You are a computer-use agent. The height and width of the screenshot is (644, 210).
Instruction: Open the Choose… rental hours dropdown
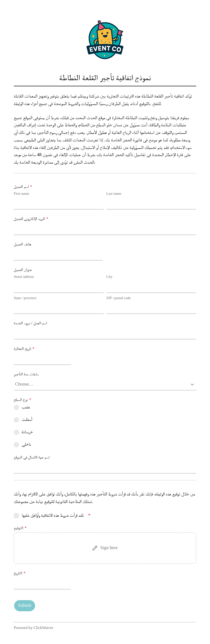point(105,384)
